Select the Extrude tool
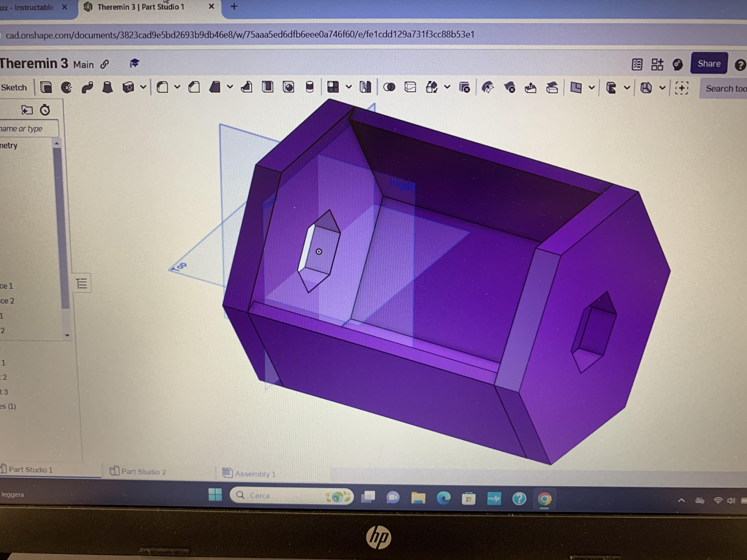 tap(46, 87)
